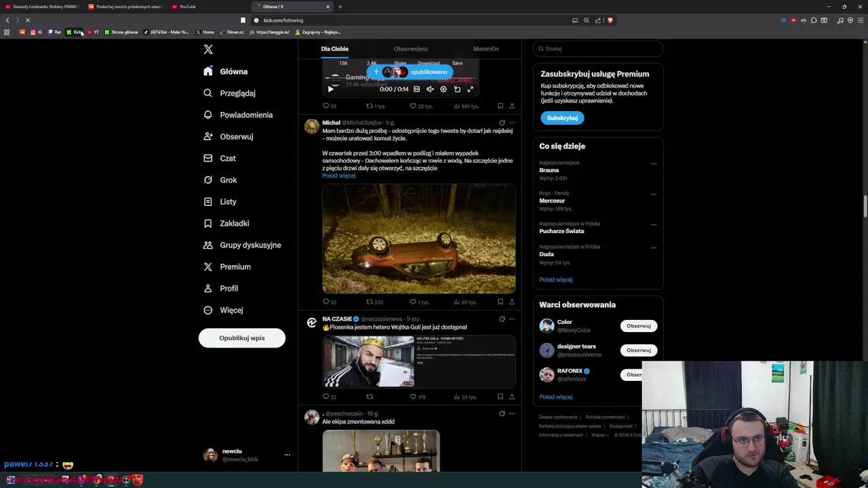Viewport: 868px width, 488px height.
Task: Open video playback settings gear
Action: (443, 89)
